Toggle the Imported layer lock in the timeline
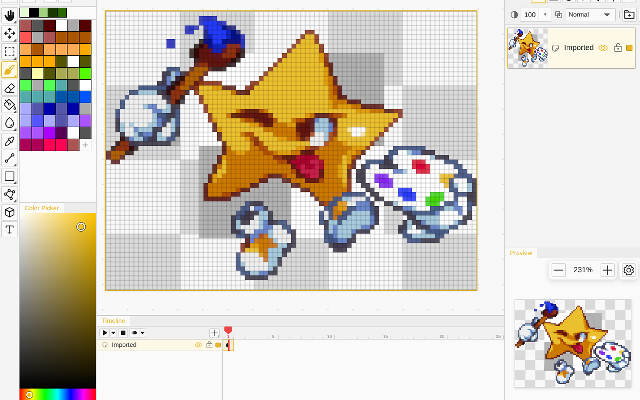640x400 pixels. click(209, 344)
